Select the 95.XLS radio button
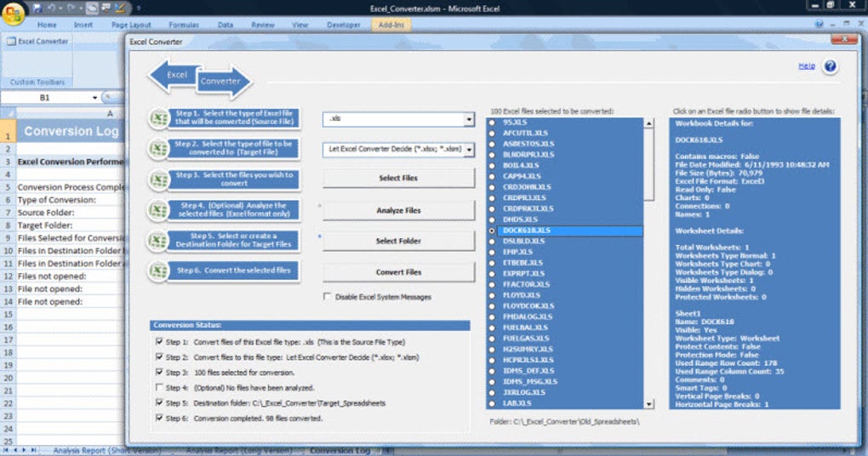Viewport: 868px width, 456px height. pyautogui.click(x=492, y=123)
